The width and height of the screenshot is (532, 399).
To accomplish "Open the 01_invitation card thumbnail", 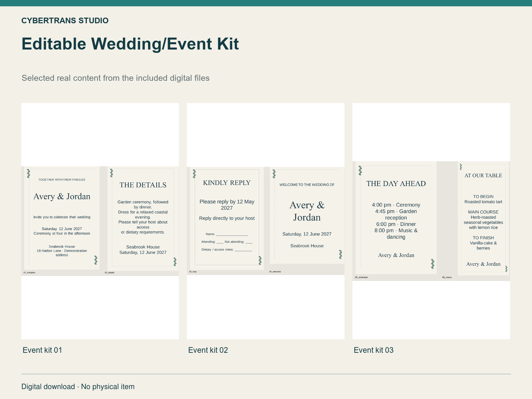I will [x=62, y=218].
